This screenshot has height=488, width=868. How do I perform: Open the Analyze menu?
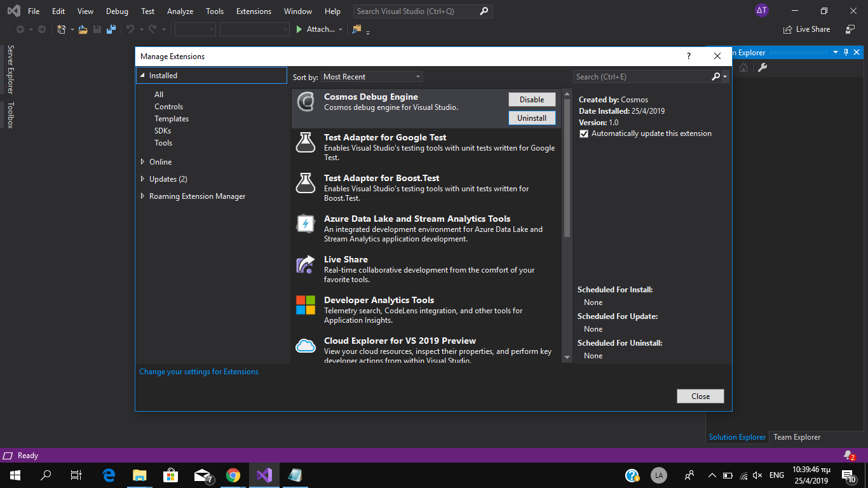click(180, 11)
